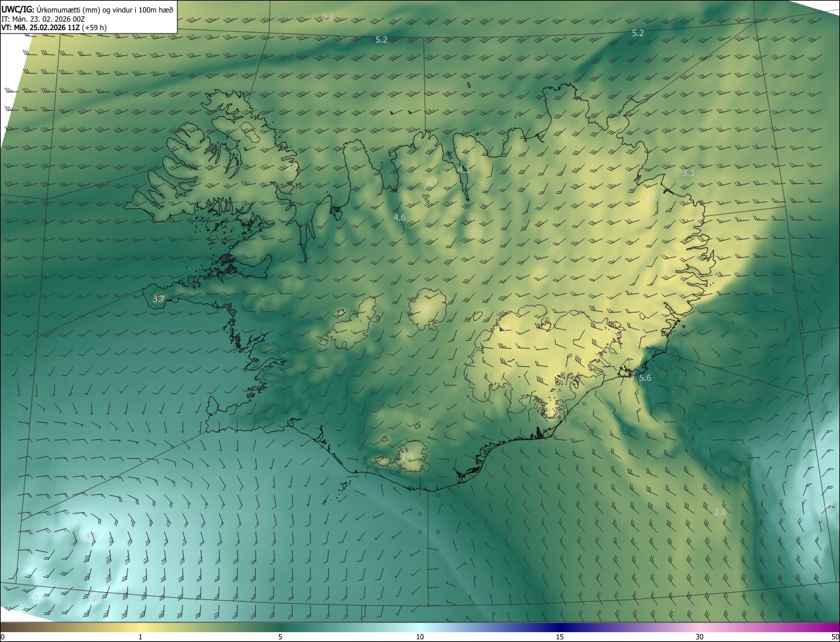Click the 2.2 value in the northern highlands

477,233
